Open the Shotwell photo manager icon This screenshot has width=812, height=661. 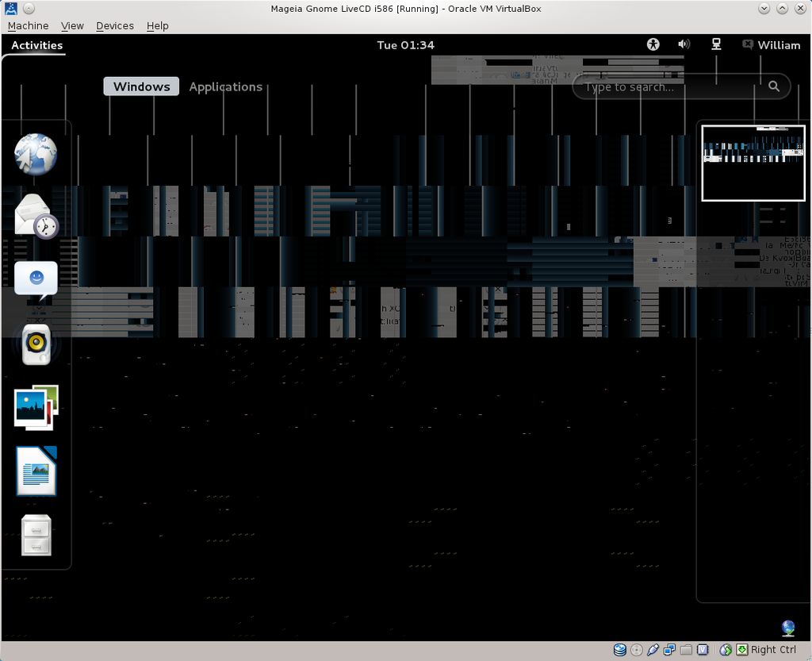click(36, 407)
